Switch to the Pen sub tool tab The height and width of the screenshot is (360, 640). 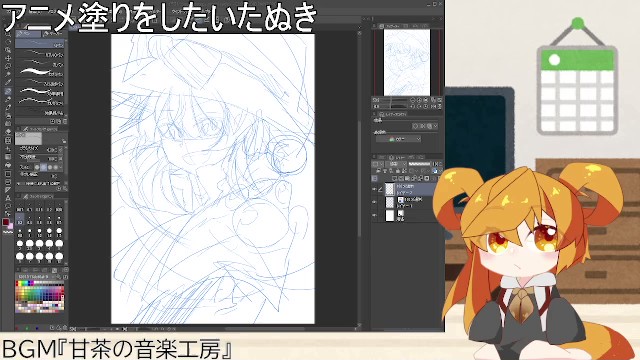click(x=28, y=33)
